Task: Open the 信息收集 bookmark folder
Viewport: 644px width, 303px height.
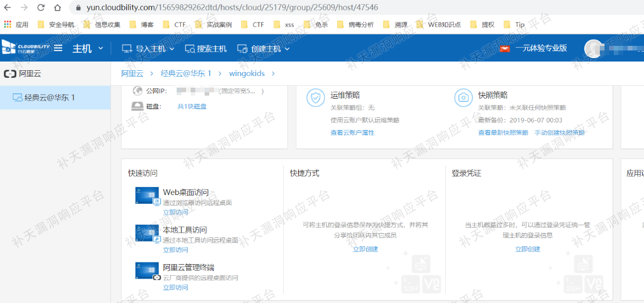Action: tap(102, 24)
